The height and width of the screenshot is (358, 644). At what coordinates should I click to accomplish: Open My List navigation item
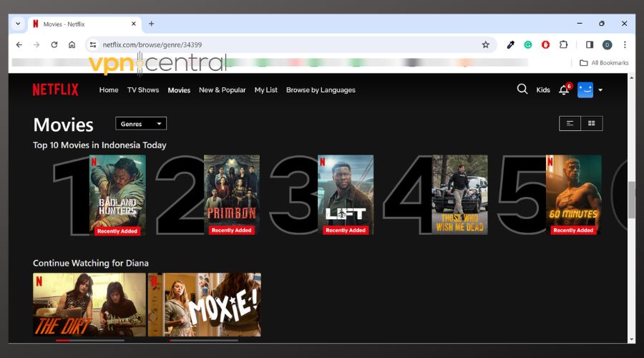[265, 90]
